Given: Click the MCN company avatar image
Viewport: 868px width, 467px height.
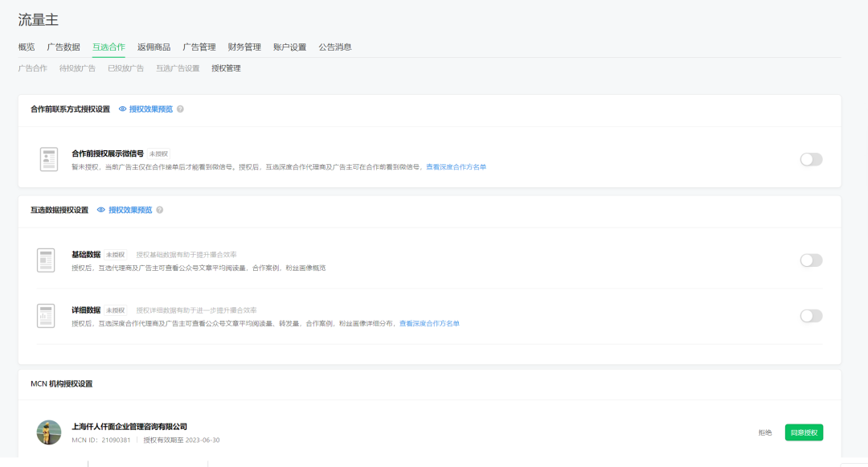Looking at the screenshot, I should 48,432.
